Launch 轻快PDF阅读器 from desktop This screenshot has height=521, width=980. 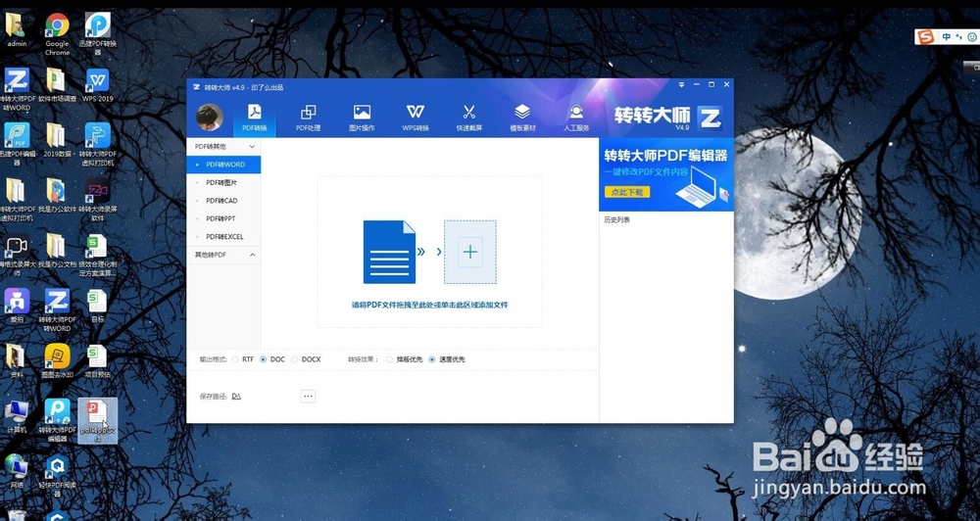(57, 475)
